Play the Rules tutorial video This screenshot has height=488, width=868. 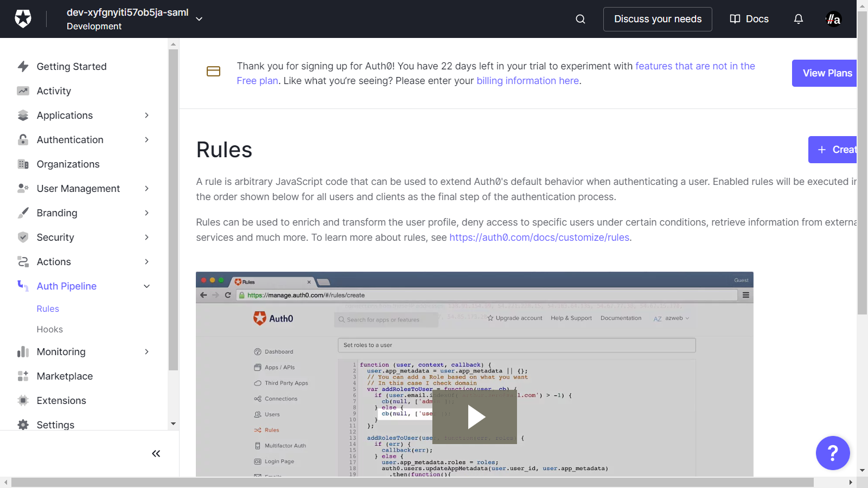coord(475,417)
